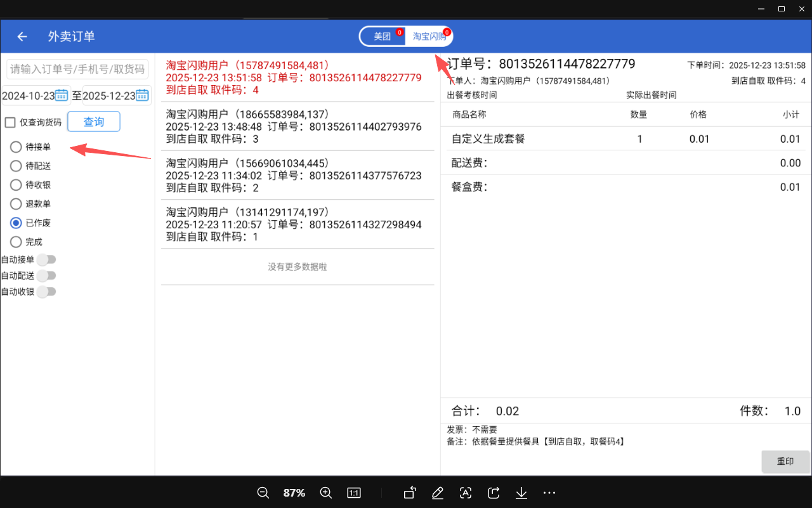The width and height of the screenshot is (812, 508).
Task: Check the 仅查询货码 checkbox
Action: [x=10, y=122]
